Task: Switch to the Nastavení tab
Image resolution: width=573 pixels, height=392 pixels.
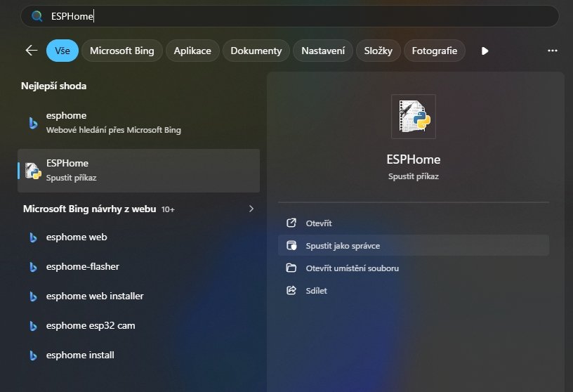Action: point(323,51)
